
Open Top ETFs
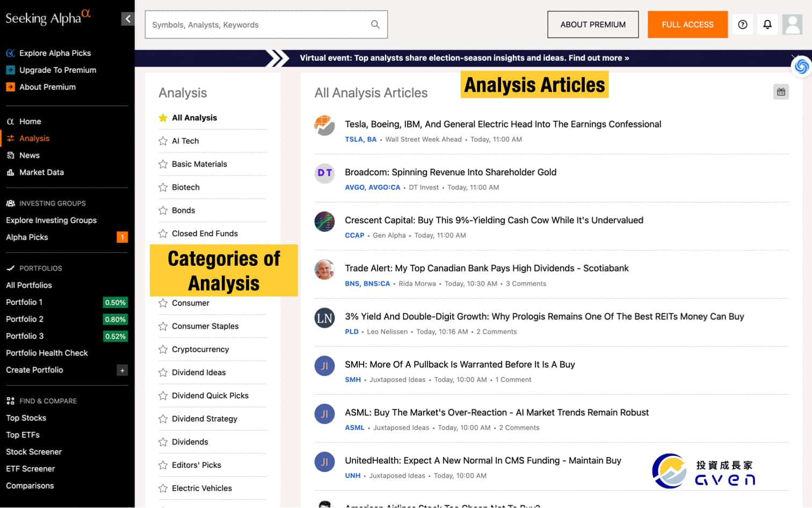[x=23, y=434]
